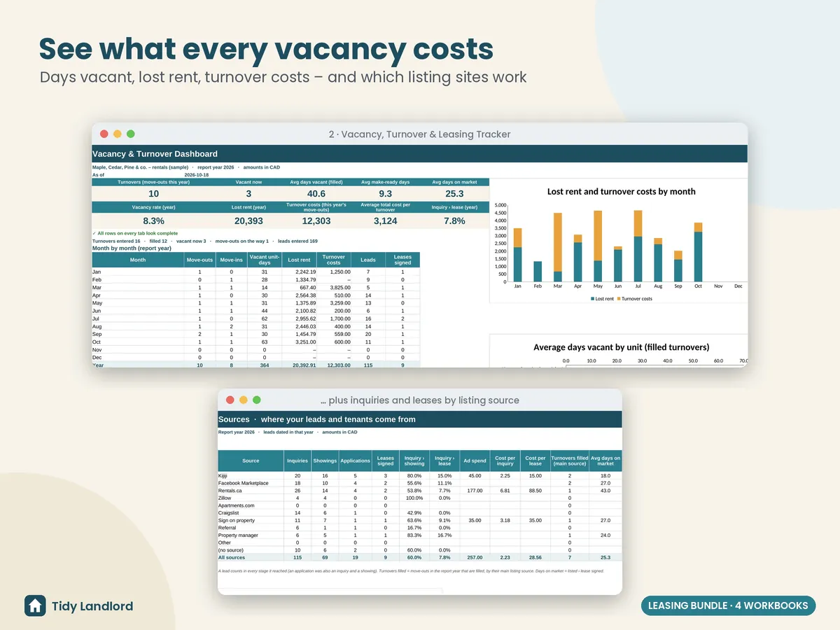The width and height of the screenshot is (840, 630).
Task: Select the Mar row label in month table
Action: 97,287
